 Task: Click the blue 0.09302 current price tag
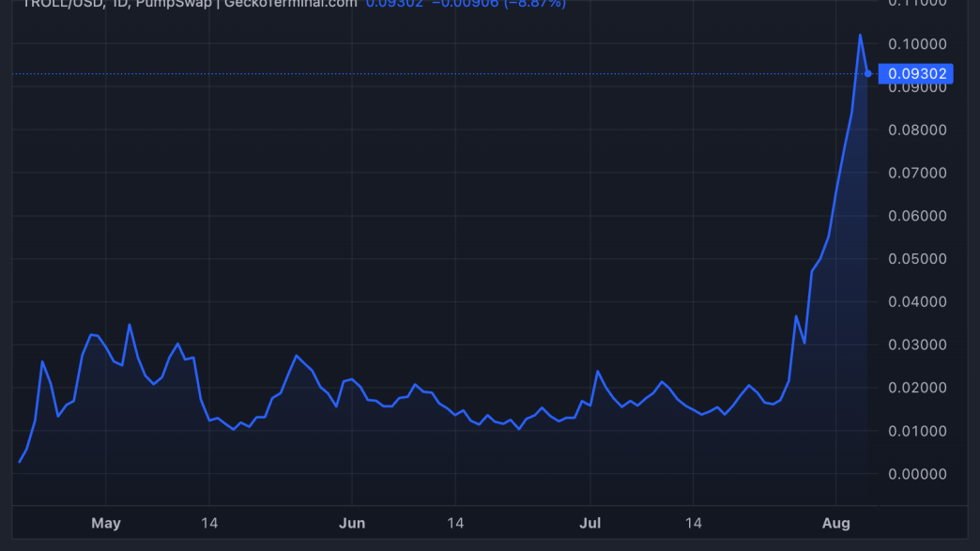tap(915, 73)
